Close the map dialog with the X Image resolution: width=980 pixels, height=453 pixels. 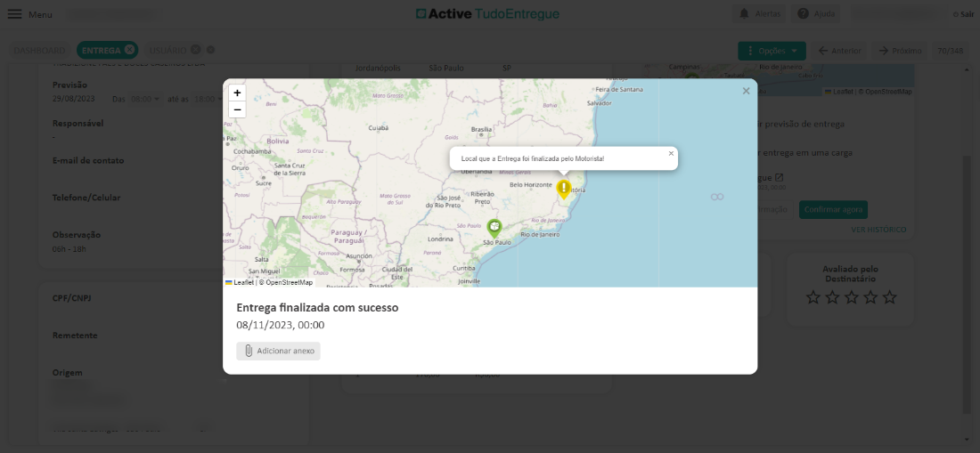tap(746, 91)
